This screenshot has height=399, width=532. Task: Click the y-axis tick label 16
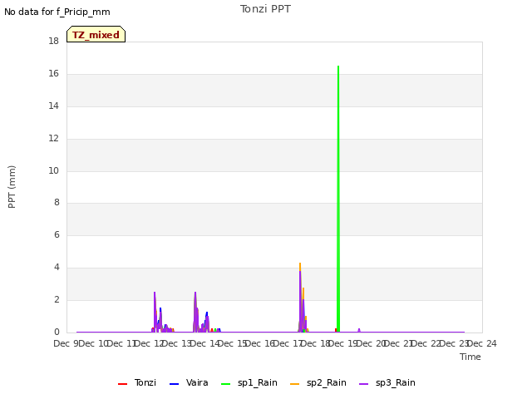point(53,74)
